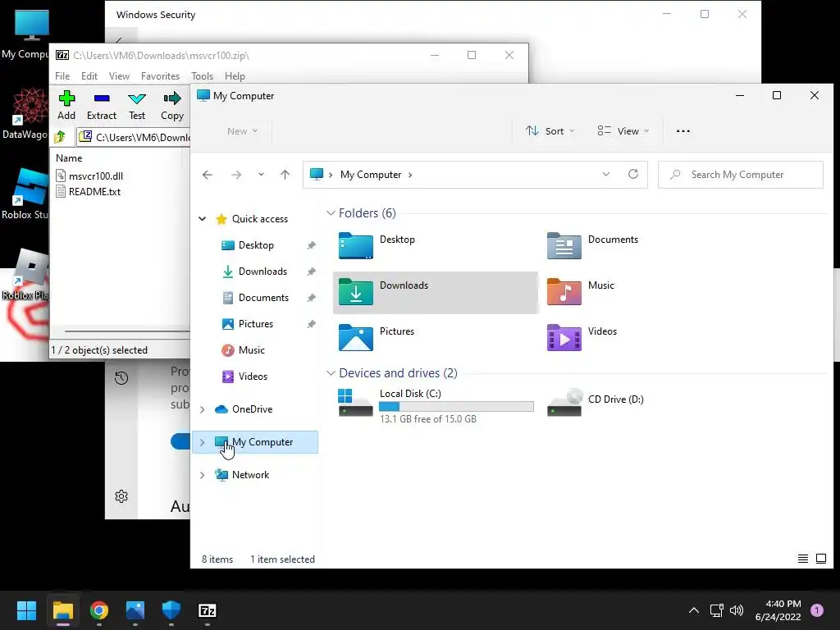Open the 7-Zip Favorites menu
Image resolution: width=840 pixels, height=630 pixels.
point(160,76)
